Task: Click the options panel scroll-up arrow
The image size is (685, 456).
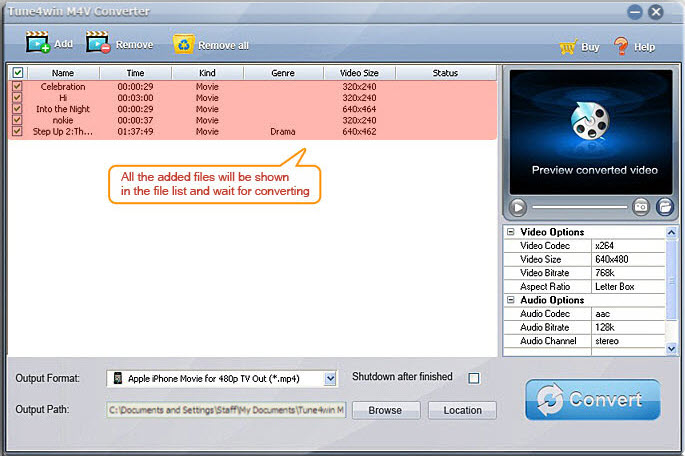Action: 671,232
